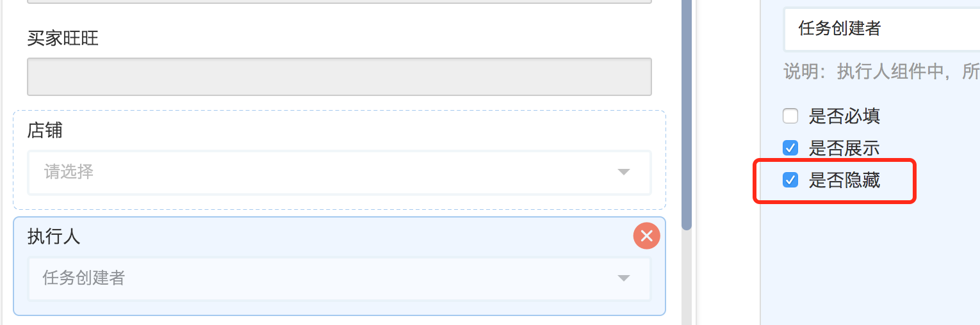Screen dimensions: 980x325
Task: Click the 是否展示 label text
Action: [x=844, y=148]
